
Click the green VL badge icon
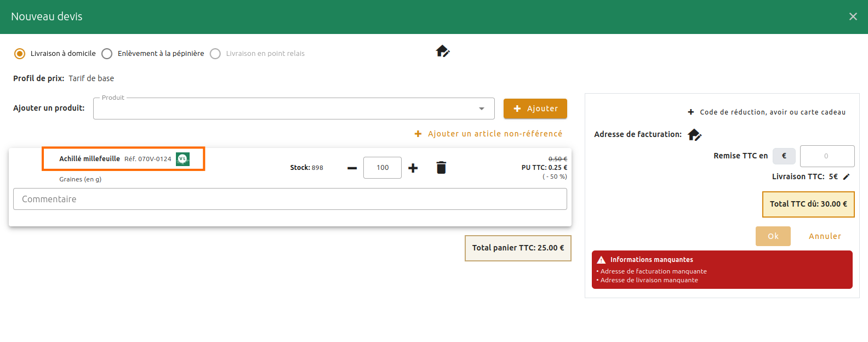click(182, 159)
